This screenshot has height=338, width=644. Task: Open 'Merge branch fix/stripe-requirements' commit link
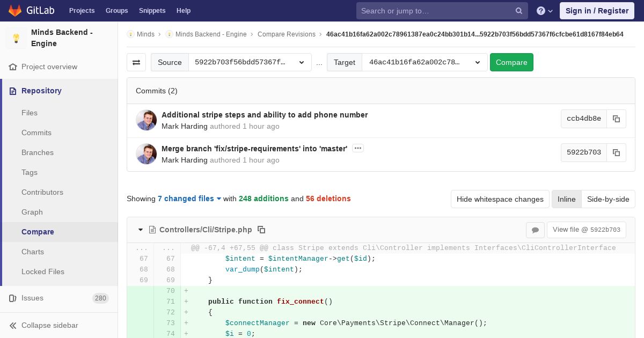coord(254,149)
